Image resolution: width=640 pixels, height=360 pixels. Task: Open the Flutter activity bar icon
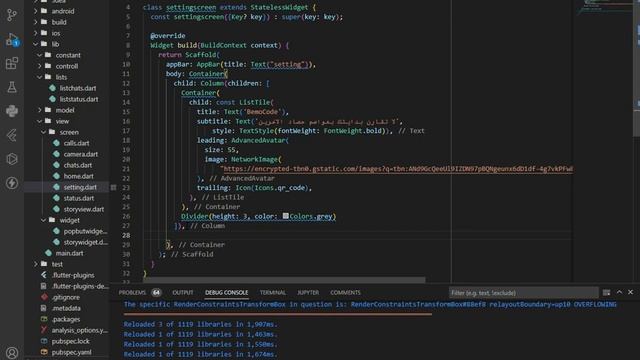pos(12,135)
